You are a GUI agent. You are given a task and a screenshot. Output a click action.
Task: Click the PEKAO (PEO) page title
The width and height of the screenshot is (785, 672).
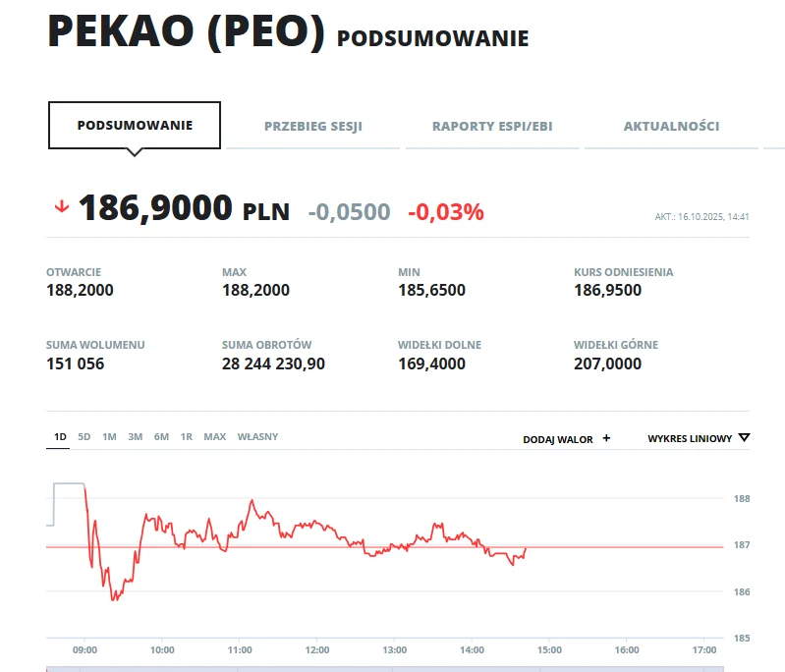[186, 32]
